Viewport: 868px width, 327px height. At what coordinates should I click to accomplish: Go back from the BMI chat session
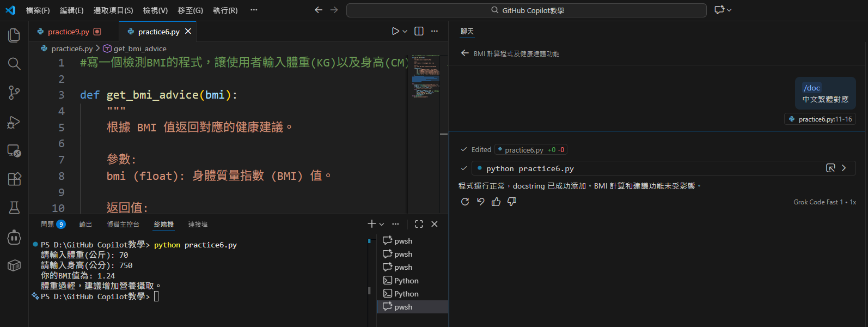(464, 53)
